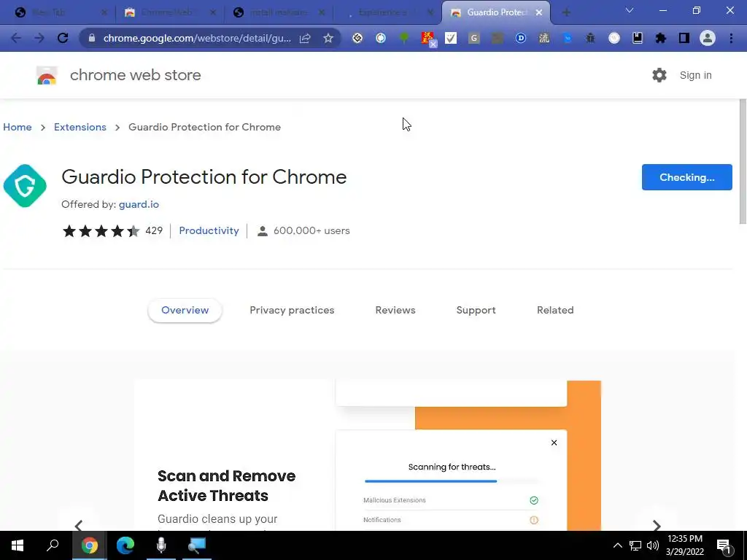This screenshot has height=560, width=747.
Task: Toggle the browser side panel
Action: click(x=684, y=38)
